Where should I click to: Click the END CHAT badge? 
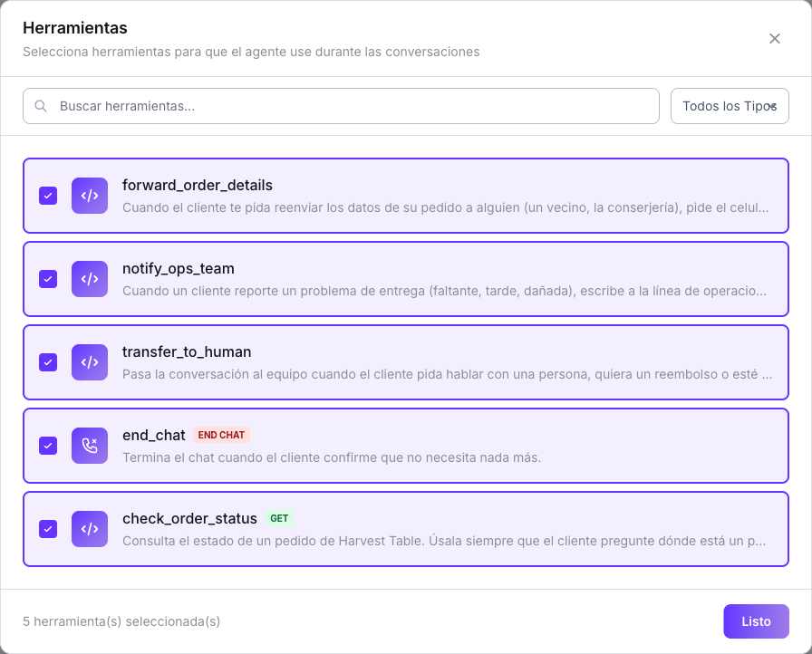222,435
